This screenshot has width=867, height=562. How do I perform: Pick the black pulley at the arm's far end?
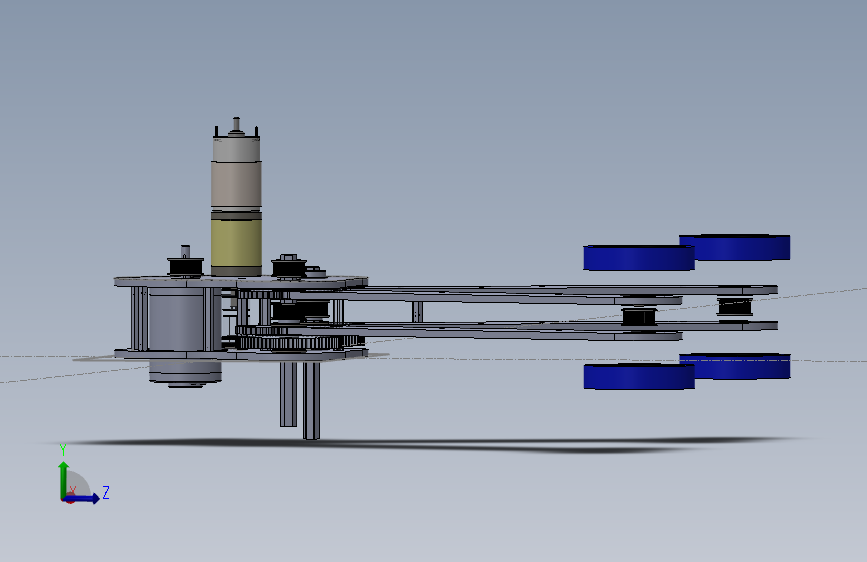coord(735,306)
